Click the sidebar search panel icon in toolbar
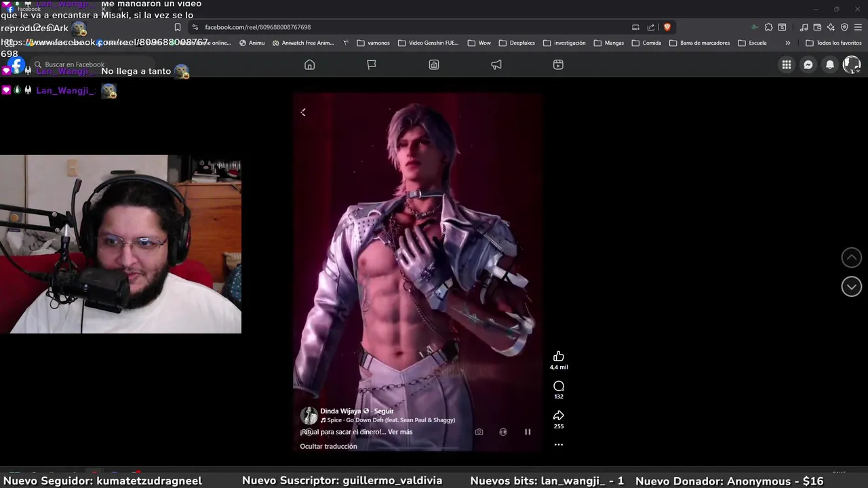This screenshot has width=868, height=488. point(782,27)
